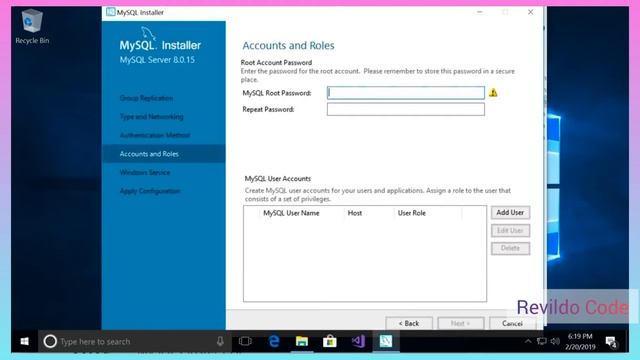Click the MySQL Root Password field
The width and height of the screenshot is (640, 360).
click(406, 93)
